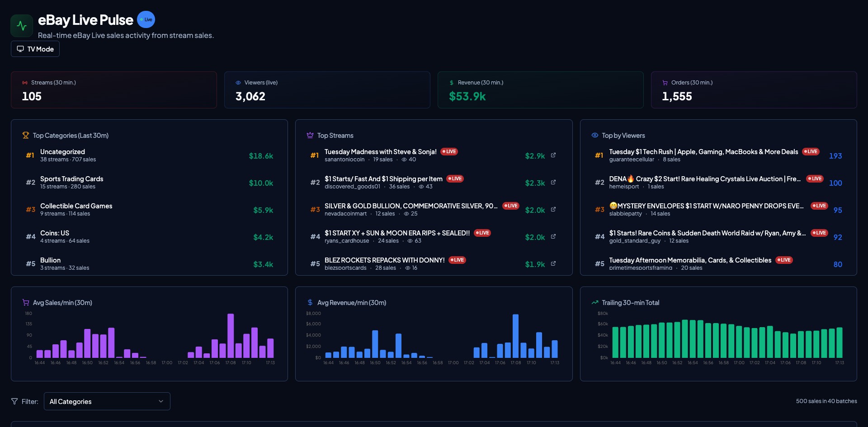
Task: Click slabbiepatty seller name
Action: pos(625,214)
